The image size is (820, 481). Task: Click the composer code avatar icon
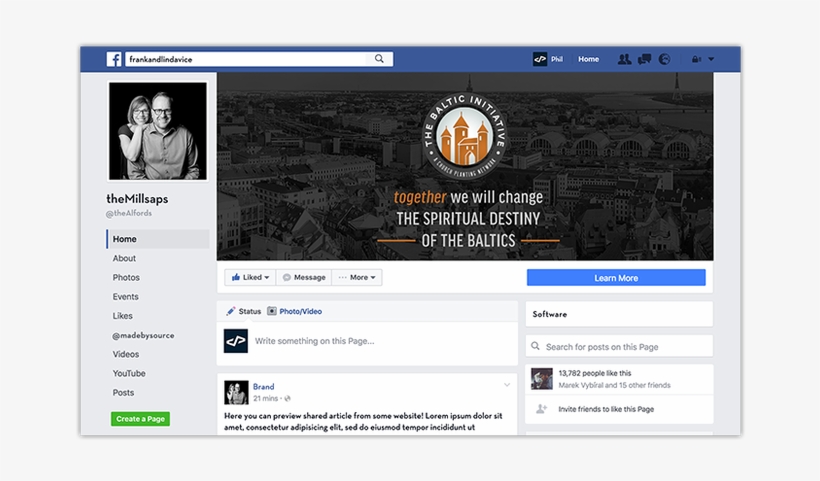click(x=236, y=341)
